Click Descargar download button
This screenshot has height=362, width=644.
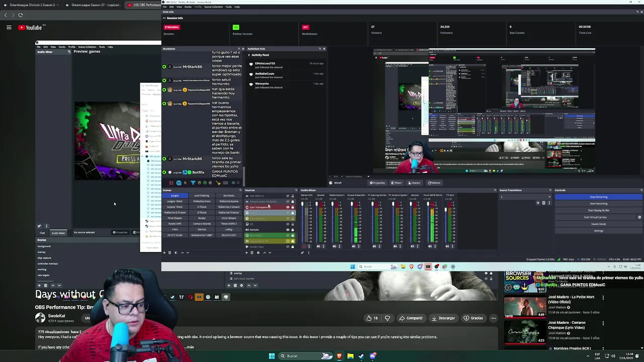pyautogui.click(x=443, y=318)
